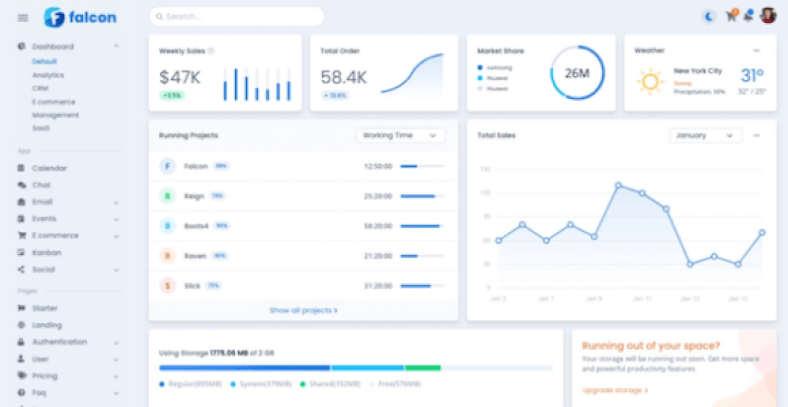Click the Authentication lock icon
This screenshot has width=788, height=407.
(22, 342)
